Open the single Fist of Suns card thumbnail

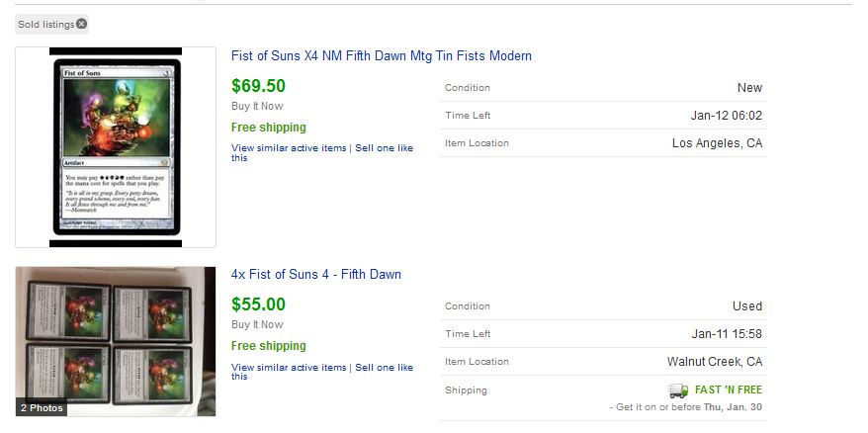coord(116,146)
